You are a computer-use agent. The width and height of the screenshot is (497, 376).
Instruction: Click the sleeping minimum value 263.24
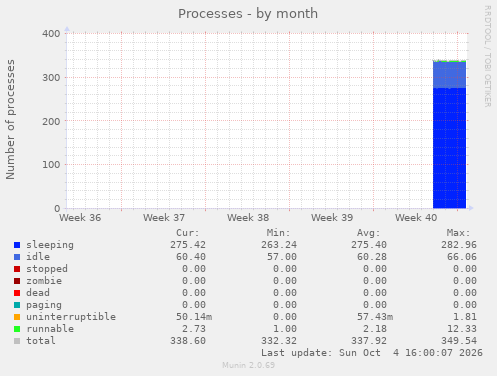(279, 245)
